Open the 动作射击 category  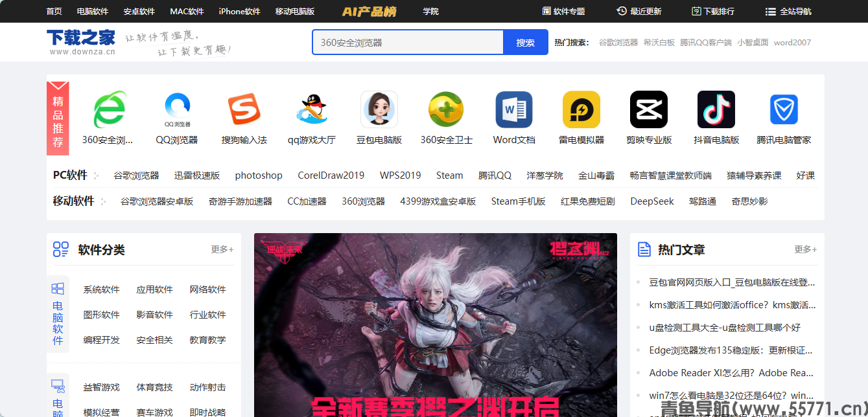coord(208,387)
